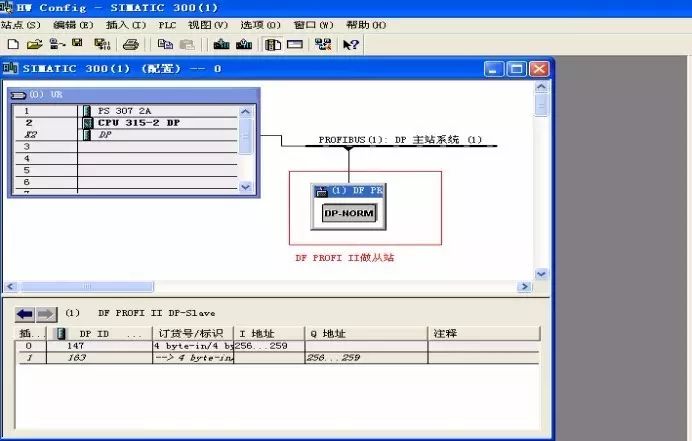
Task: Click the Save floppy disk icon
Action: (77, 43)
